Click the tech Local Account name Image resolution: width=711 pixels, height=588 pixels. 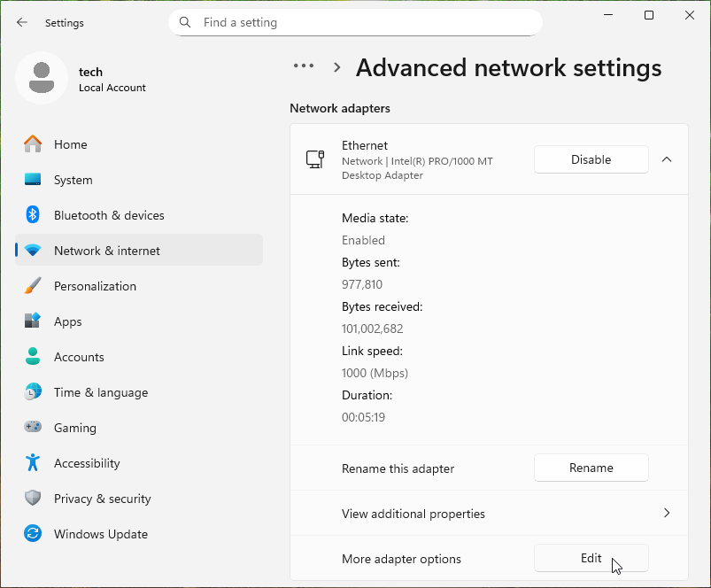click(x=112, y=80)
